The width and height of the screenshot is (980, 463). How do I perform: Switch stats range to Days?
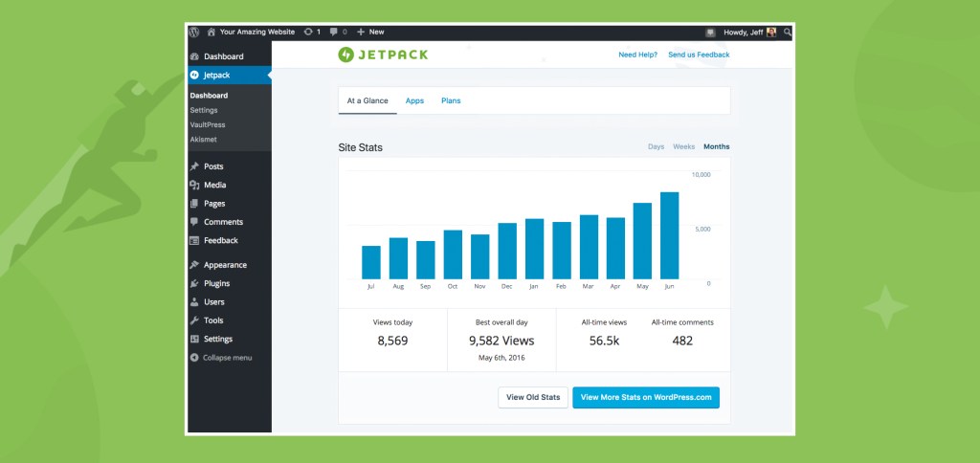(x=656, y=146)
